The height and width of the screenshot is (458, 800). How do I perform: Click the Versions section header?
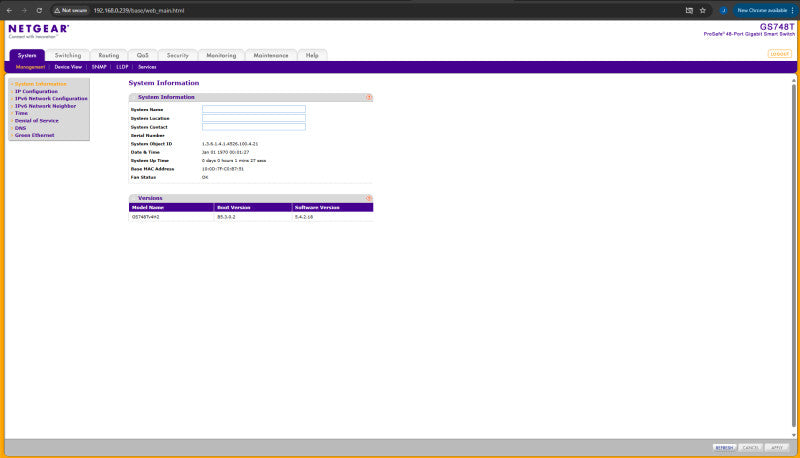coord(150,198)
